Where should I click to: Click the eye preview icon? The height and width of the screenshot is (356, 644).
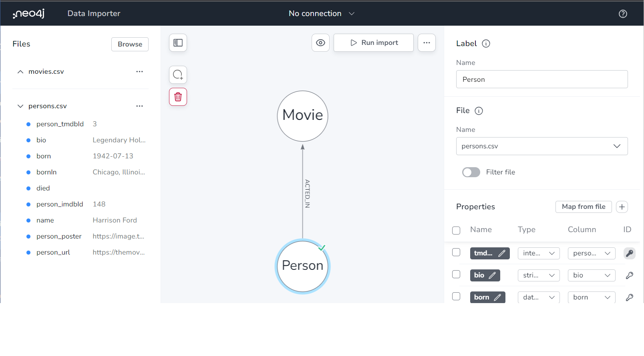click(320, 42)
